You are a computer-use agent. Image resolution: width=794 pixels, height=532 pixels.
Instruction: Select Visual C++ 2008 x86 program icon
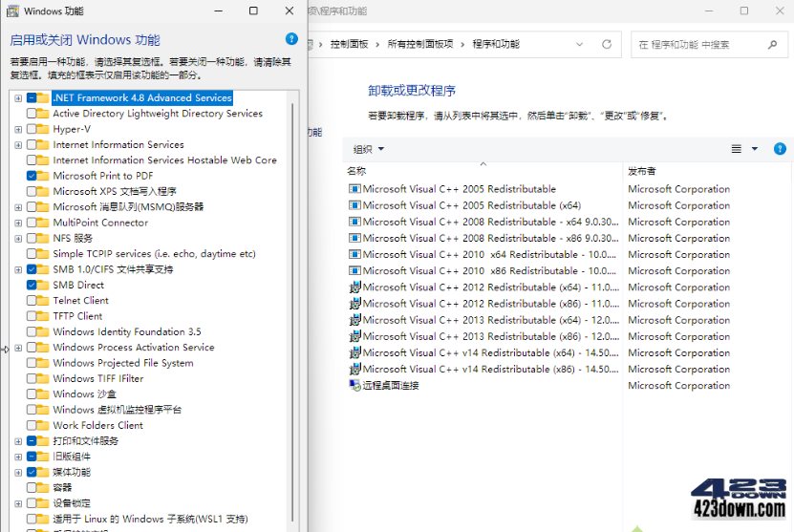point(354,238)
